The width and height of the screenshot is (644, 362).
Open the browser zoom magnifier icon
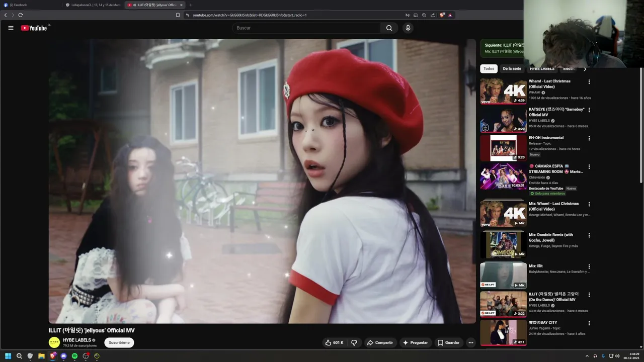tap(424, 15)
